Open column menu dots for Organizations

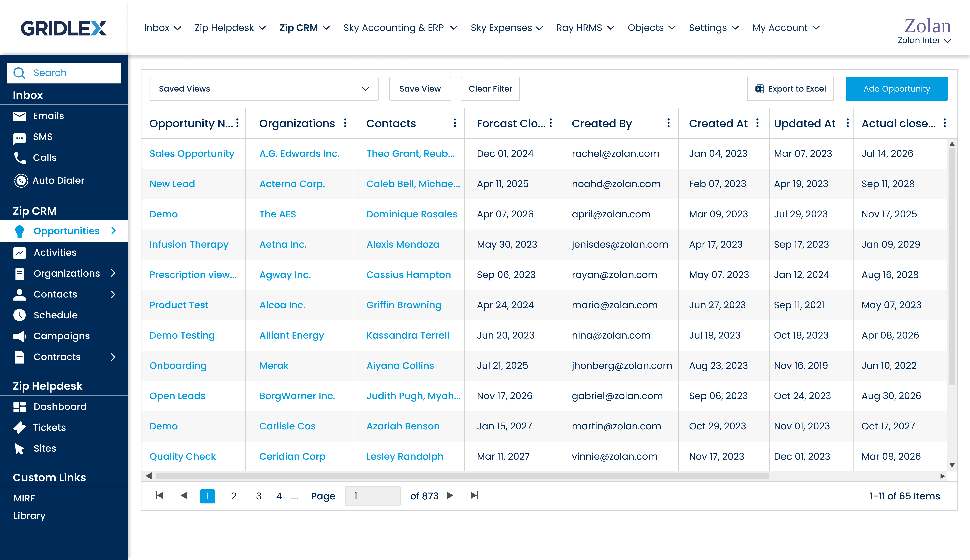[x=345, y=123]
